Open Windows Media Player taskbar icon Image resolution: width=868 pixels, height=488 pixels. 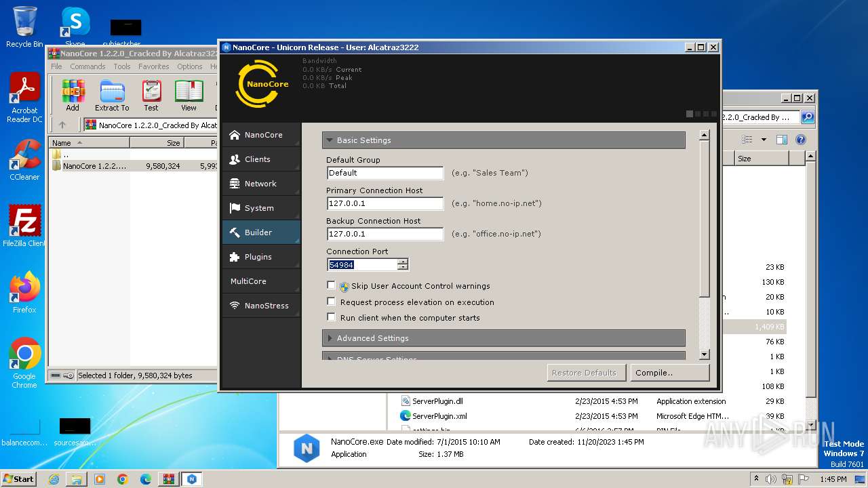point(100,479)
